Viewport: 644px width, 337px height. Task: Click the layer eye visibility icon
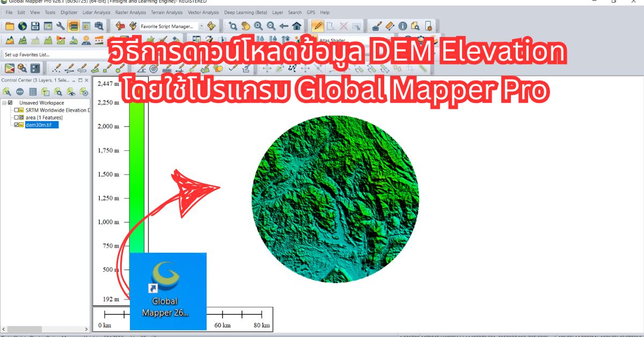click(x=71, y=92)
